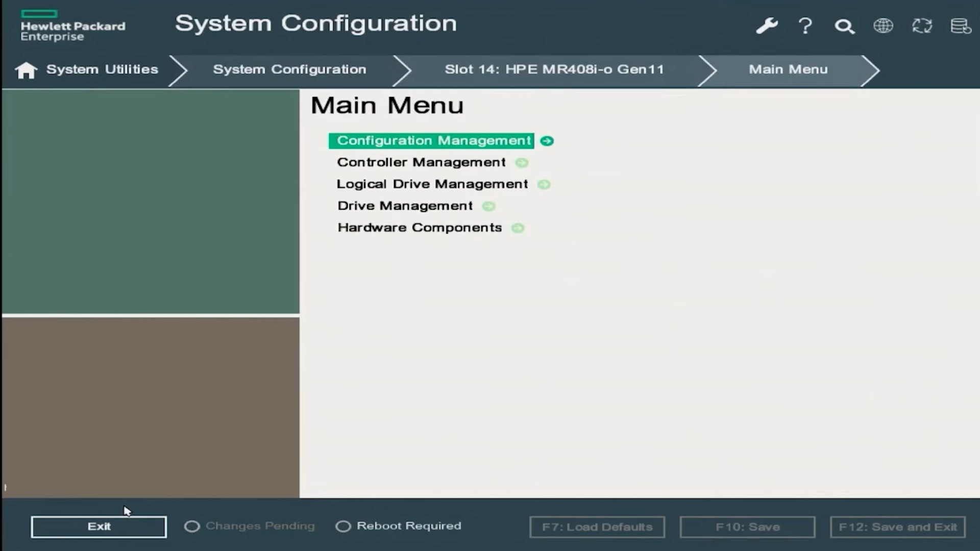Open language selection globe icon
The image size is (980, 551).
coord(883,26)
